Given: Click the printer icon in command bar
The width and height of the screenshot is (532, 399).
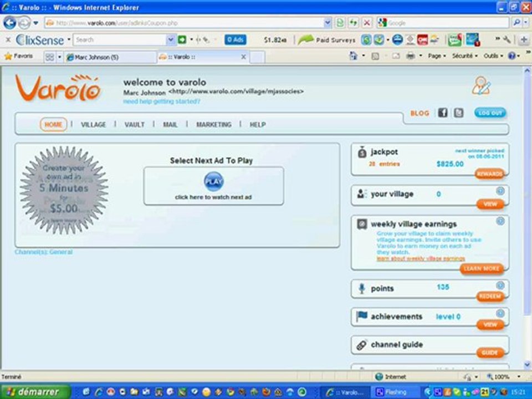Looking at the screenshot, I should coord(411,56).
